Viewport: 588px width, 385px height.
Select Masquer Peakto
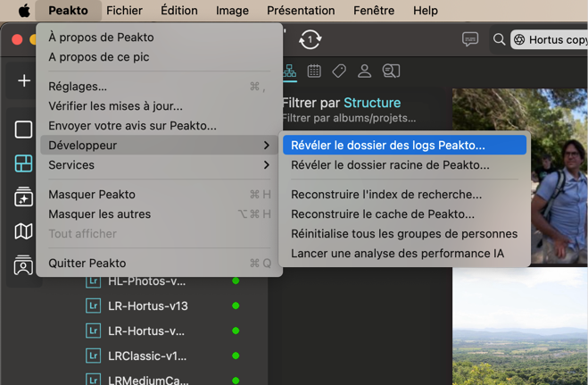point(160,195)
